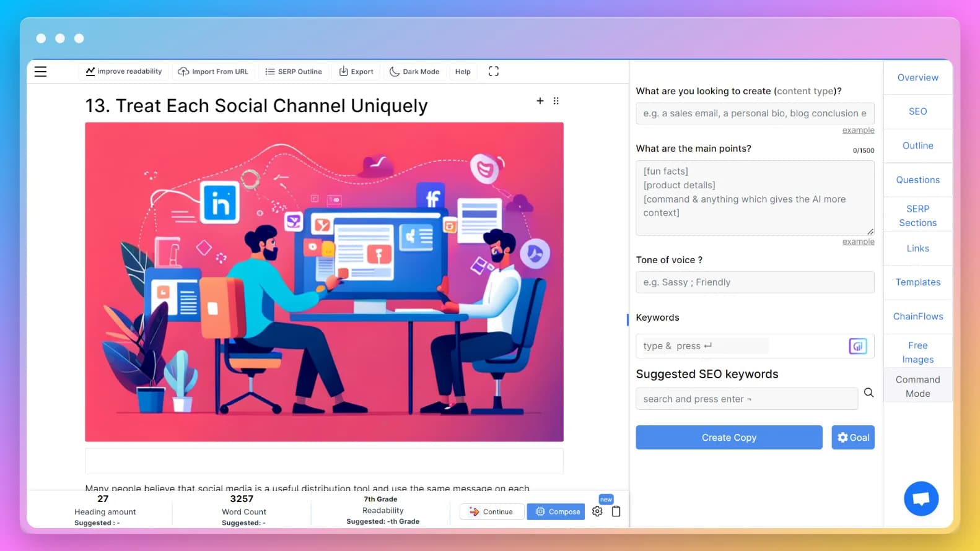
Task: Click the social channel illustration image
Action: (324, 282)
